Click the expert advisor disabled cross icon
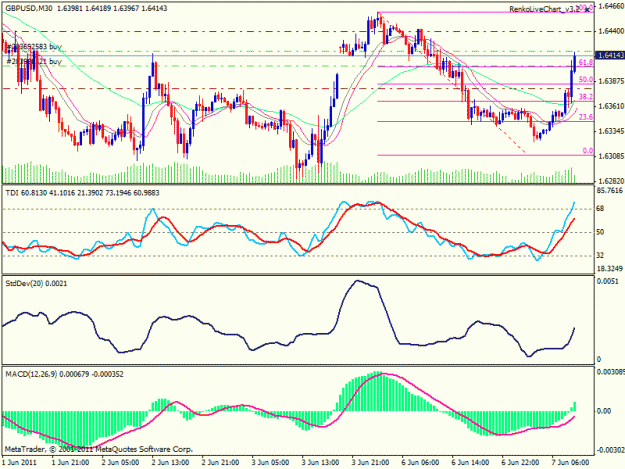Image resolution: width=625 pixels, height=469 pixels. click(587, 10)
